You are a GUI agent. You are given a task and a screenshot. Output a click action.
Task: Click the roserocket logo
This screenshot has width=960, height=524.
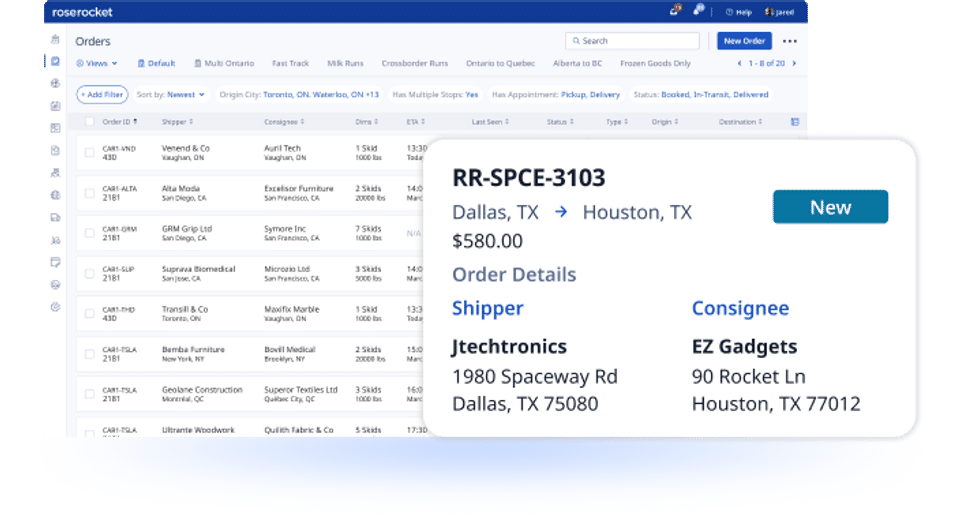[x=82, y=12]
